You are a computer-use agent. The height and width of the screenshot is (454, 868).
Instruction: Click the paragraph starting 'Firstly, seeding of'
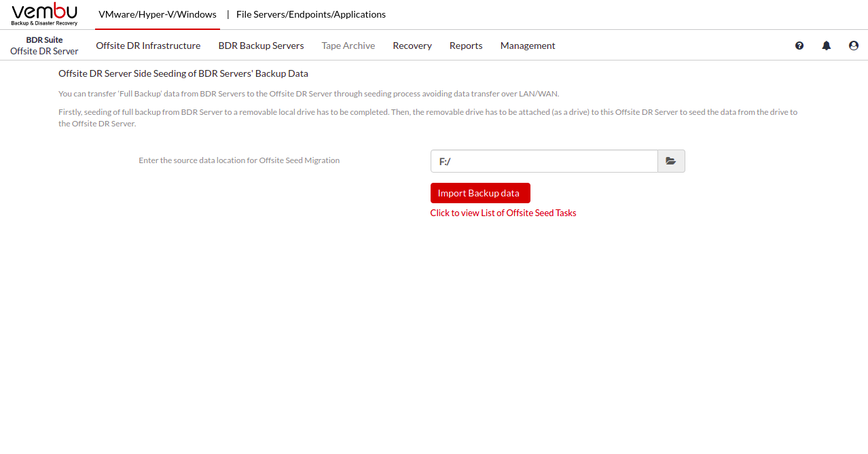click(x=428, y=118)
